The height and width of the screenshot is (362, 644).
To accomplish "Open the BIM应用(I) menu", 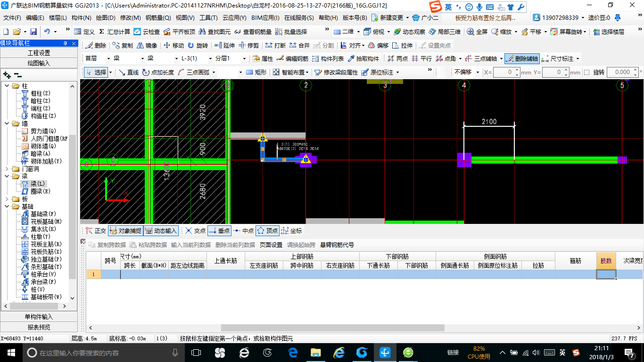I will [265, 18].
